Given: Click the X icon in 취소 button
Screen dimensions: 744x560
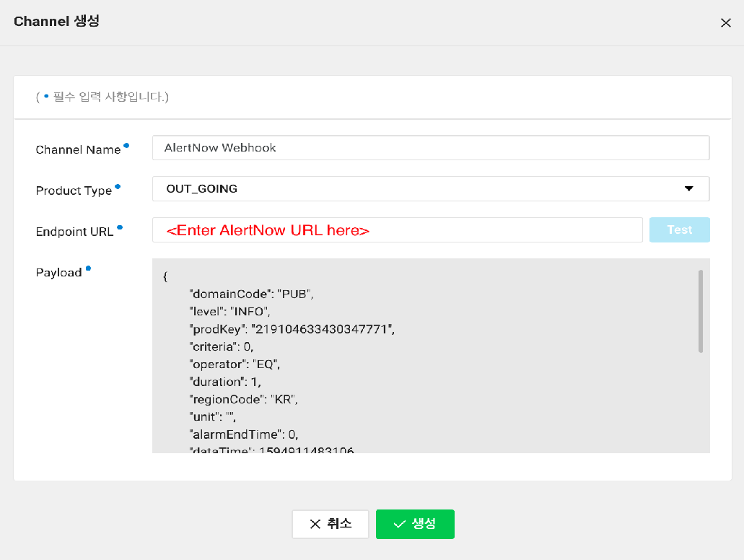Looking at the screenshot, I should [315, 525].
